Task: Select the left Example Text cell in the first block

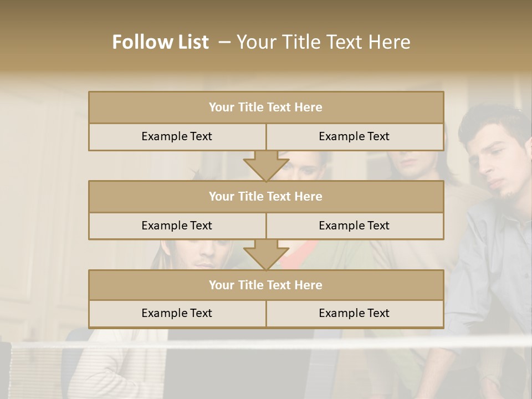Action: [x=177, y=136]
